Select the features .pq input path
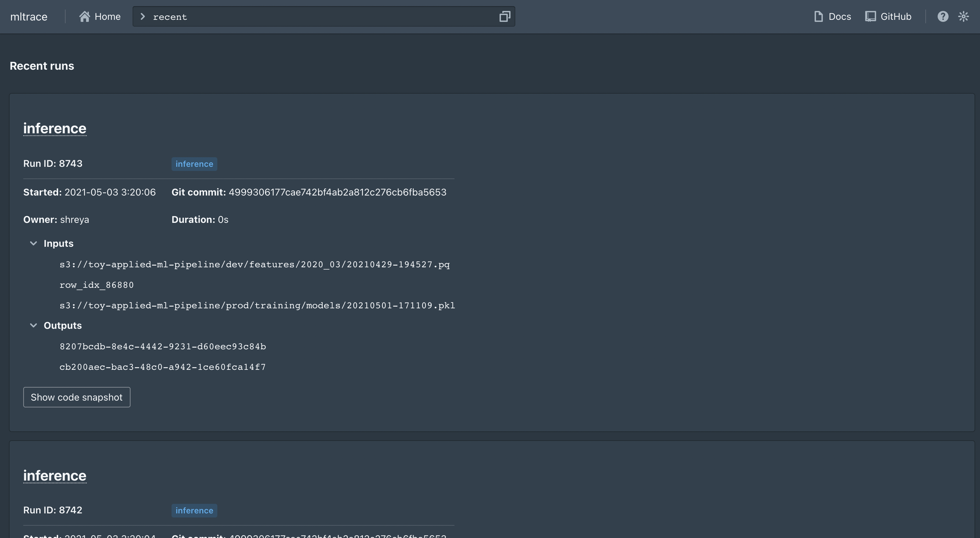Image resolution: width=980 pixels, height=538 pixels. pyautogui.click(x=254, y=265)
